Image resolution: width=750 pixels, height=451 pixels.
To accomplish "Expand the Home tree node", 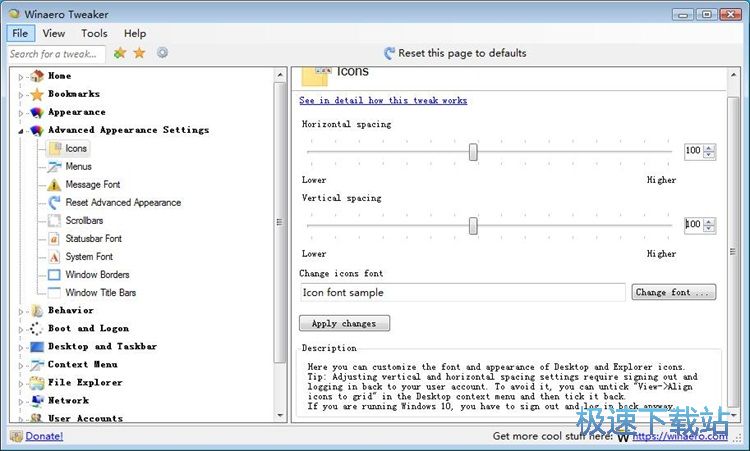I will tap(21, 77).
